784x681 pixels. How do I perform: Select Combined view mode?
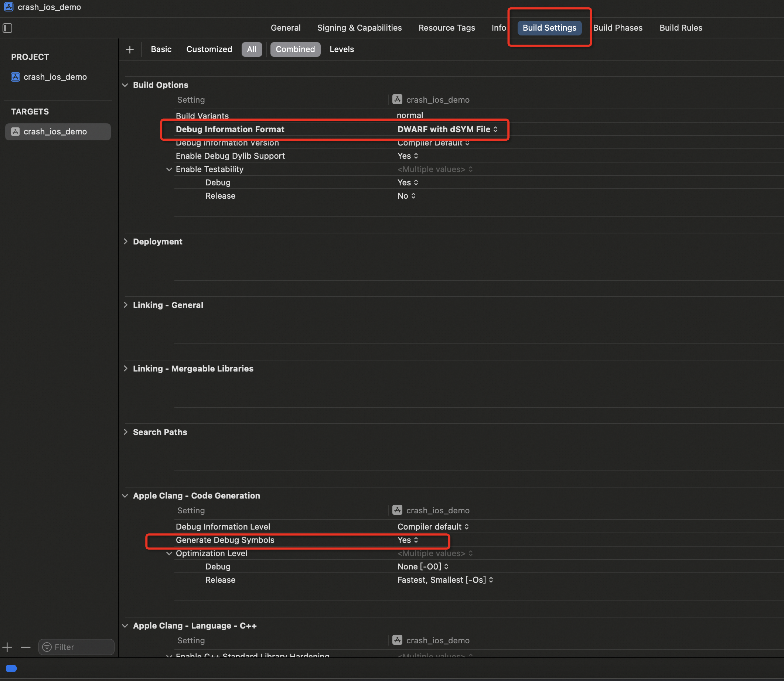coord(295,49)
